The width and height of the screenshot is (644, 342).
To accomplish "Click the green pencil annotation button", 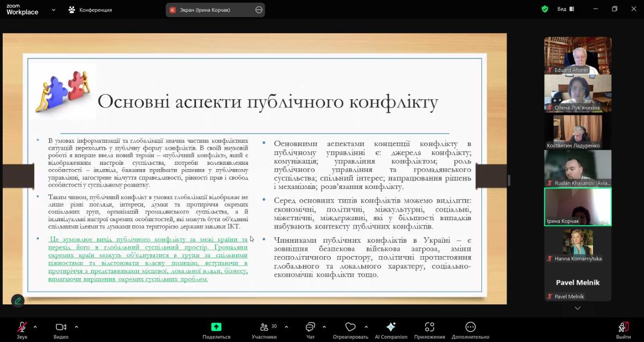I will pyautogui.click(x=18, y=301).
